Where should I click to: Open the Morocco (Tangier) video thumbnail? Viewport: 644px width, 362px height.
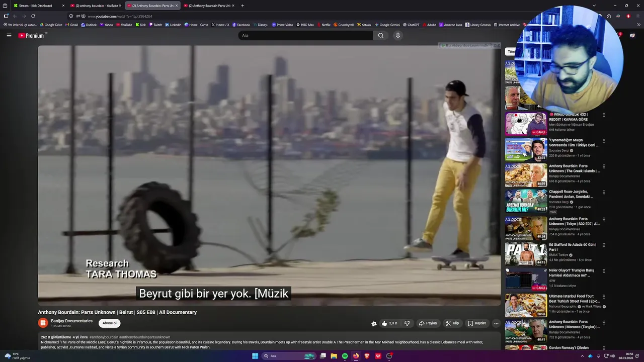tap(526, 331)
